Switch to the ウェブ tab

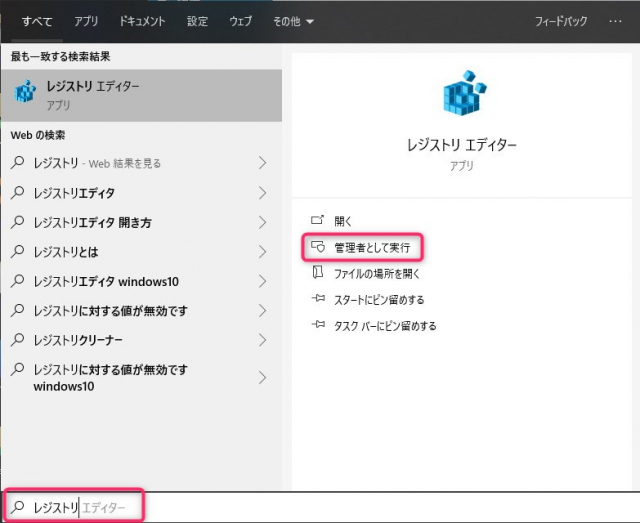[241, 21]
